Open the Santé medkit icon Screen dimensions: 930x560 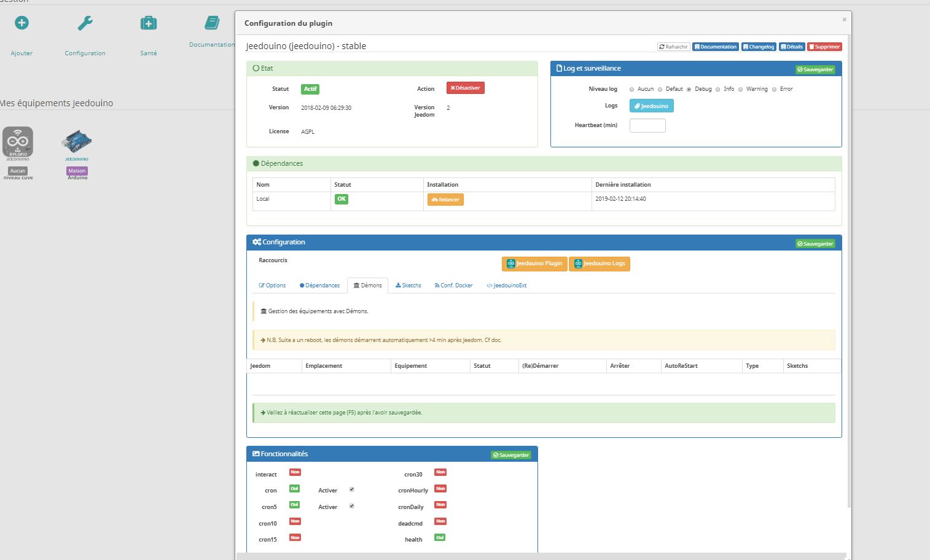tap(149, 23)
